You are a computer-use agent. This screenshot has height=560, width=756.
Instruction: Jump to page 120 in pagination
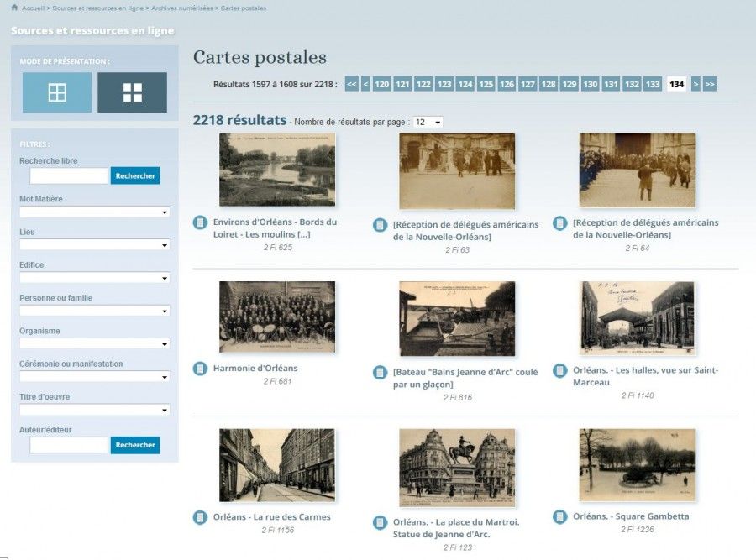click(x=381, y=84)
